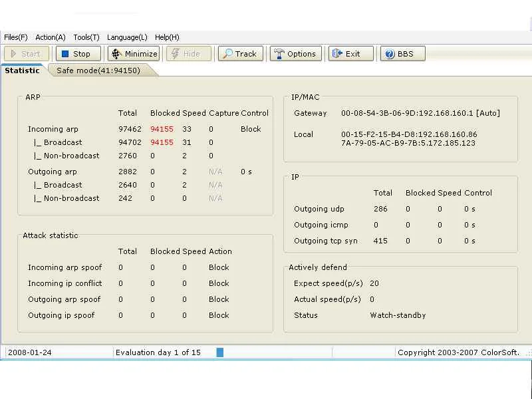This screenshot has height=399, width=532.
Task: Click Block action for Incoming arp spoof
Action: coord(219,267)
